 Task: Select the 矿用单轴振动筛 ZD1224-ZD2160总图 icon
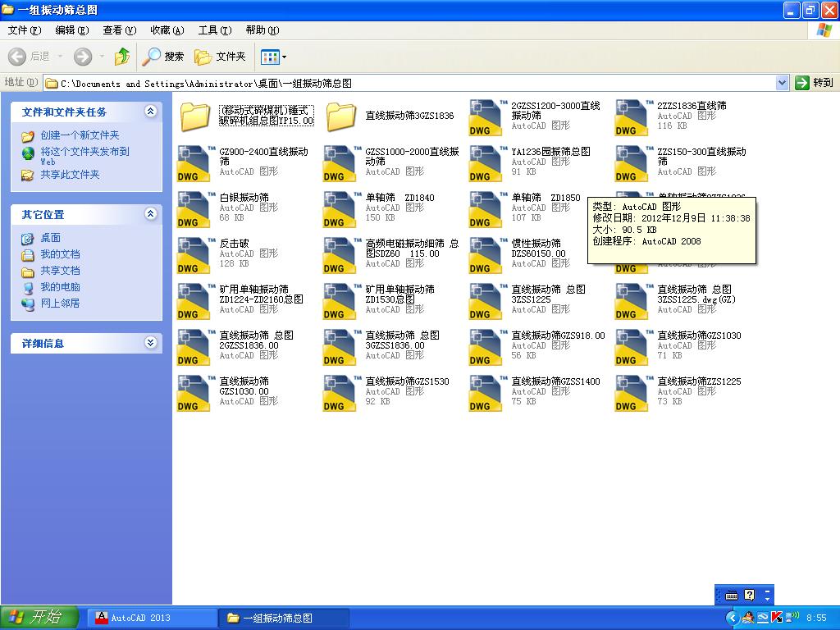194,300
